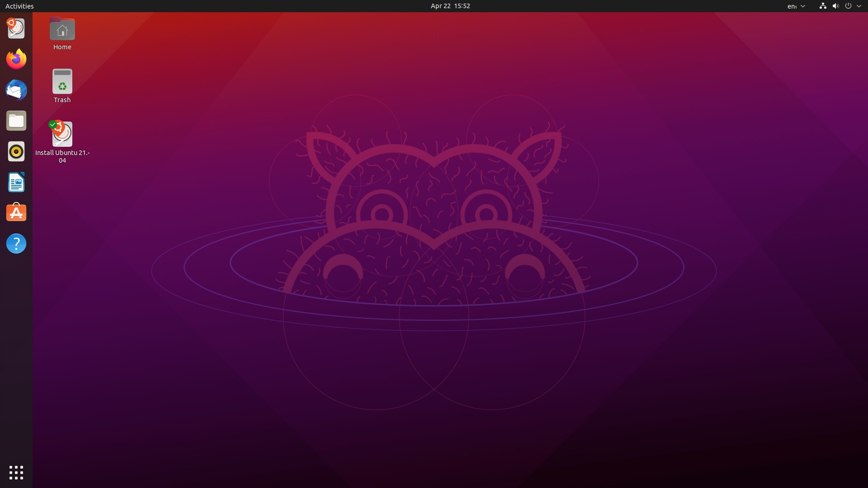This screenshot has width=868, height=488.
Task: Open the Help question mark icon
Action: point(16,244)
